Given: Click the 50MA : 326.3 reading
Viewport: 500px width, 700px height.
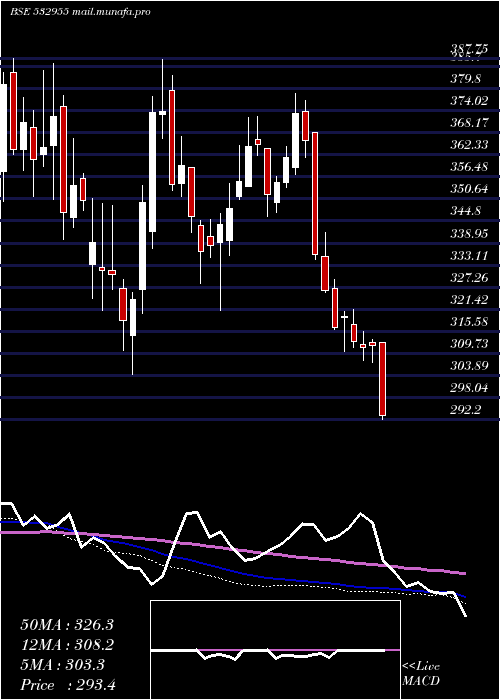Looking at the screenshot, I should tap(67, 625).
